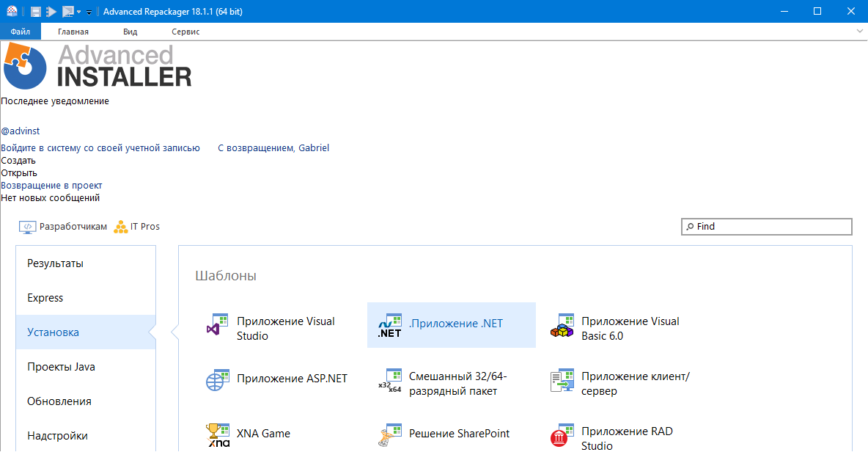Open the client/server application template icon
Image resolution: width=868 pixels, height=452 pixels.
click(x=562, y=380)
